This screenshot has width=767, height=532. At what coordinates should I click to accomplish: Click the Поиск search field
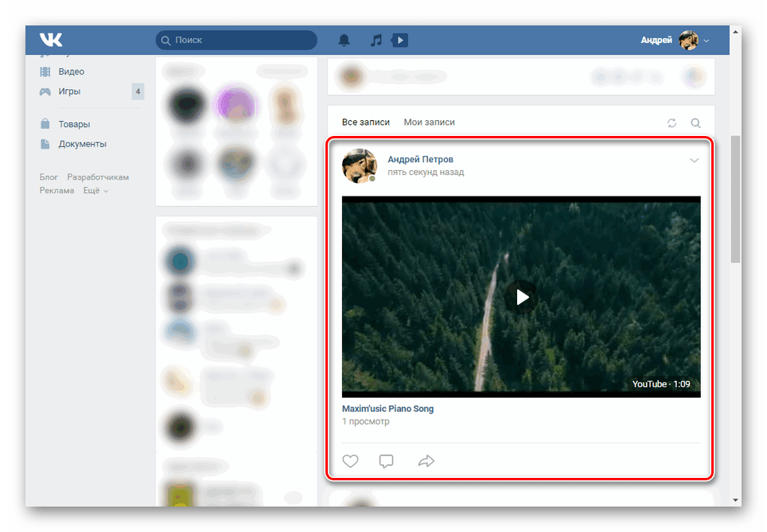click(236, 40)
